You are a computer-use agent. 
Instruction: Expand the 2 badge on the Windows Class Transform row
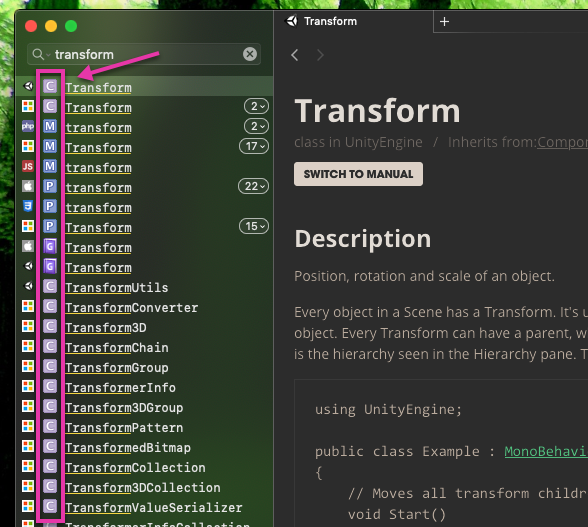coord(256,107)
